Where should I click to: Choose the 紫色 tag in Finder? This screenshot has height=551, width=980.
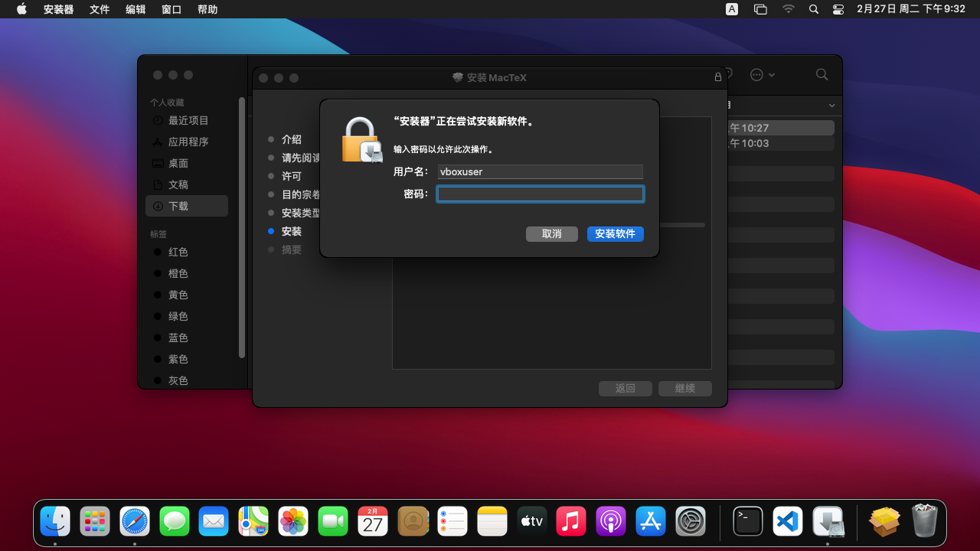187,359
